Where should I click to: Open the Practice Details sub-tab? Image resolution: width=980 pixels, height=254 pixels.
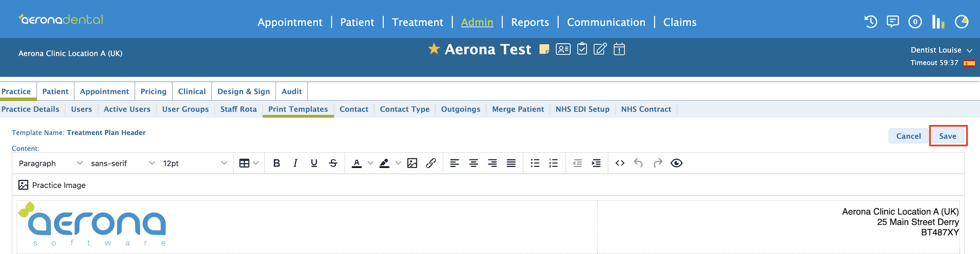(x=30, y=109)
